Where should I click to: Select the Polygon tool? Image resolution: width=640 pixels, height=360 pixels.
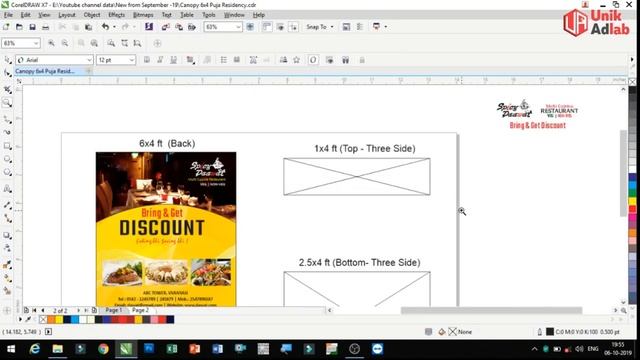point(7,172)
